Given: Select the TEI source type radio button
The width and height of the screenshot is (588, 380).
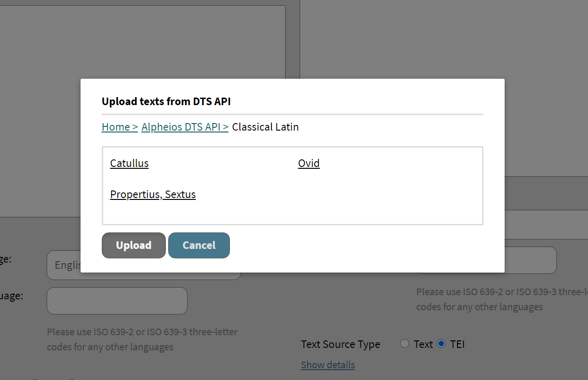Looking at the screenshot, I should pos(441,344).
